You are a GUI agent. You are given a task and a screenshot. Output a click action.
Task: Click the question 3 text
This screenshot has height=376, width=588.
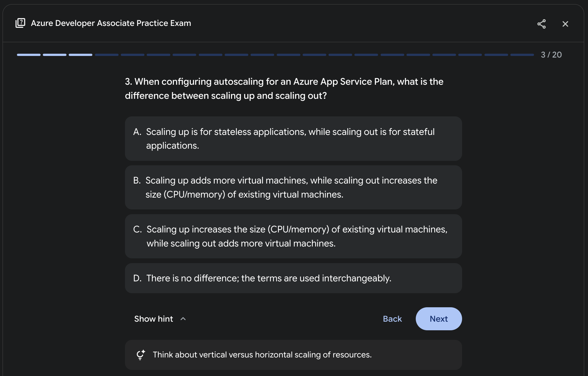(284, 89)
